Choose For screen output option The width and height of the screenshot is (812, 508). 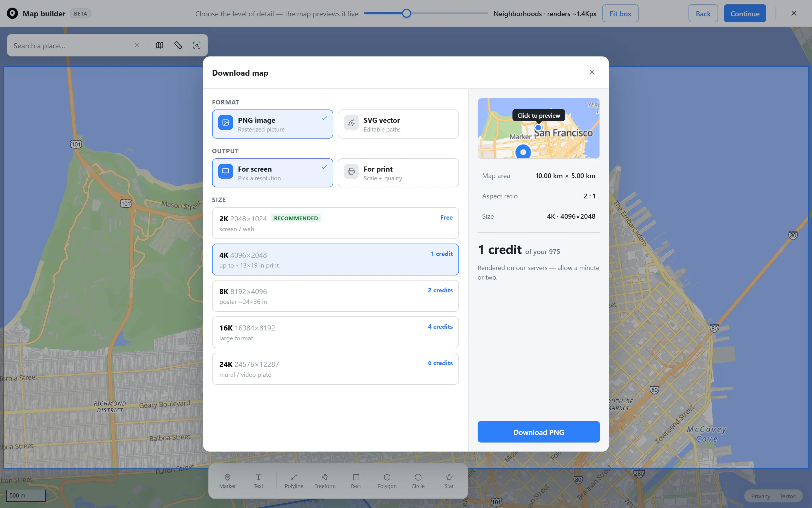pos(272,173)
